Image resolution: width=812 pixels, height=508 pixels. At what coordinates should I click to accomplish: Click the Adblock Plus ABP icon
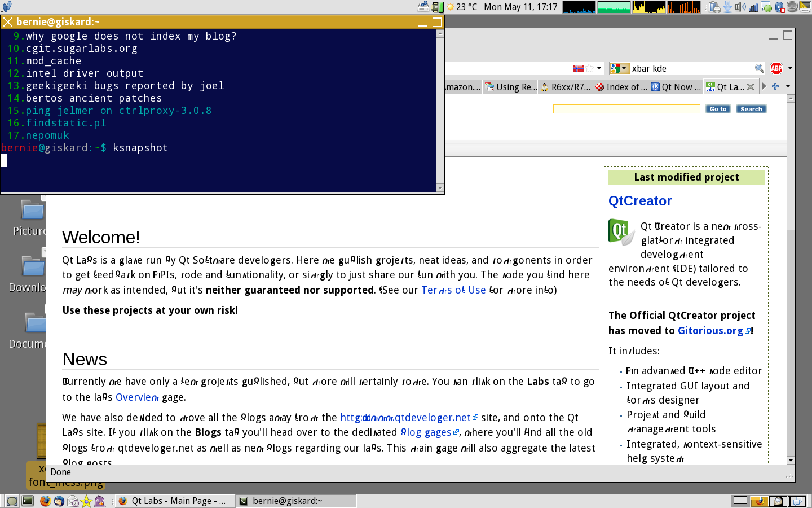coord(776,68)
